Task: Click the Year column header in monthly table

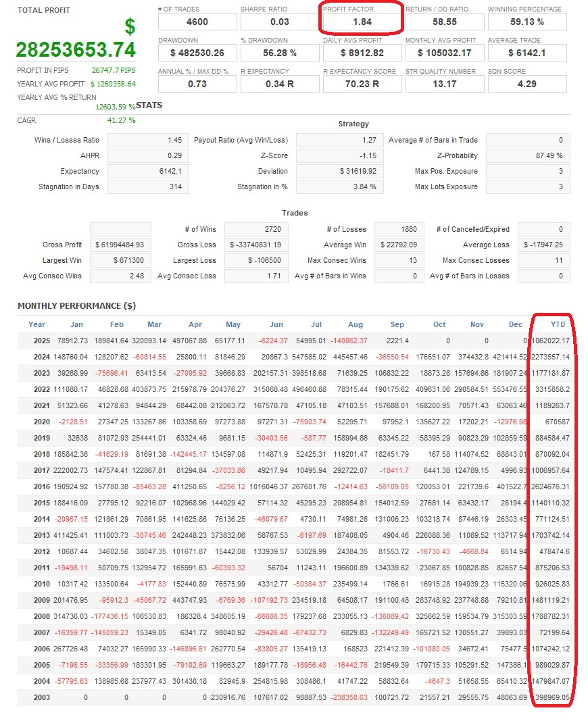Action: coord(37,324)
